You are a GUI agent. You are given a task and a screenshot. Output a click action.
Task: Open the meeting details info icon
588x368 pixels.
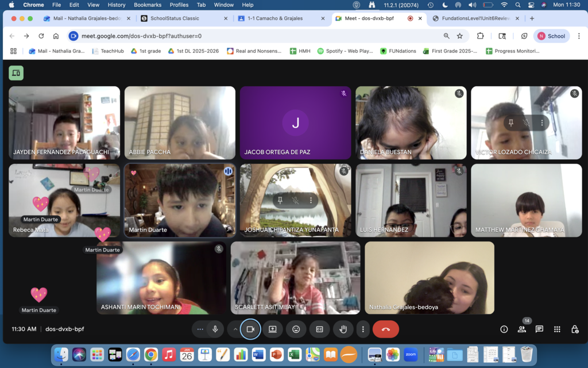(504, 329)
